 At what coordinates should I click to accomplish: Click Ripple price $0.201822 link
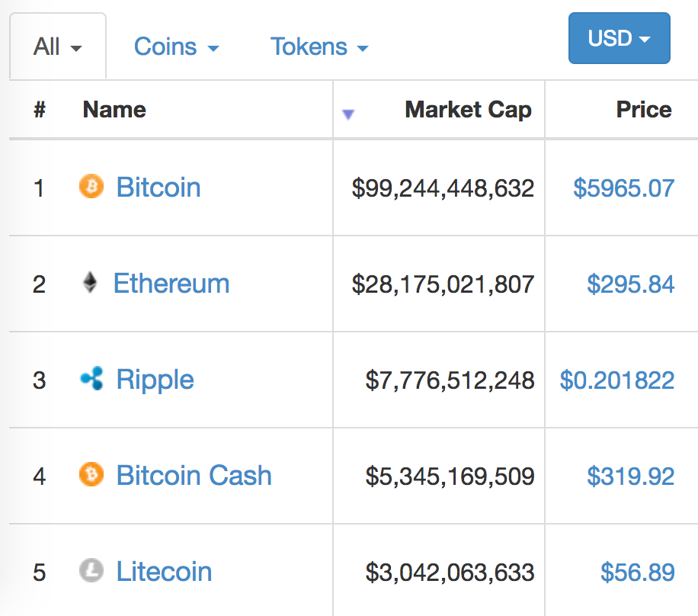tap(617, 380)
